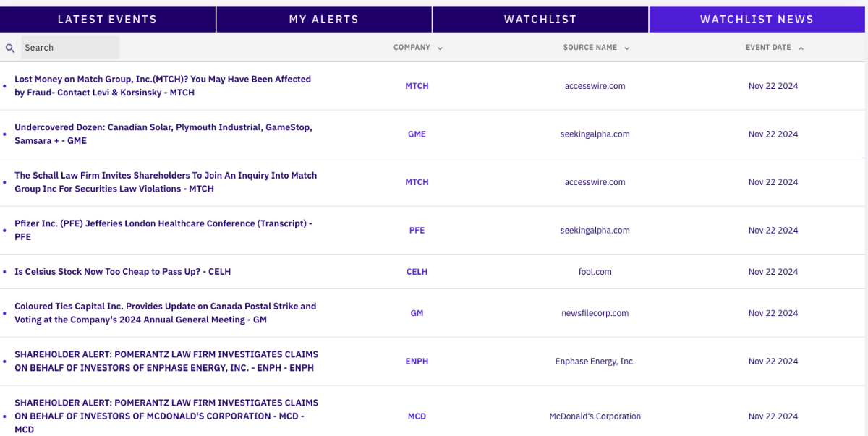Expand the Company column dropdown arrow

pos(441,48)
